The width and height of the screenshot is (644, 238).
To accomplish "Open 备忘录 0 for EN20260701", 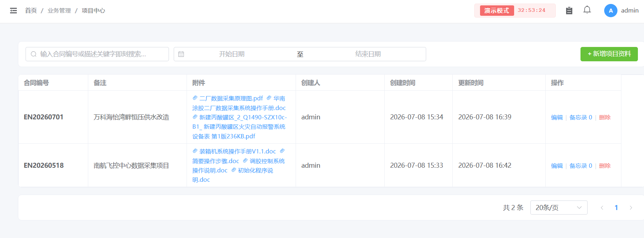I will click(x=581, y=118).
